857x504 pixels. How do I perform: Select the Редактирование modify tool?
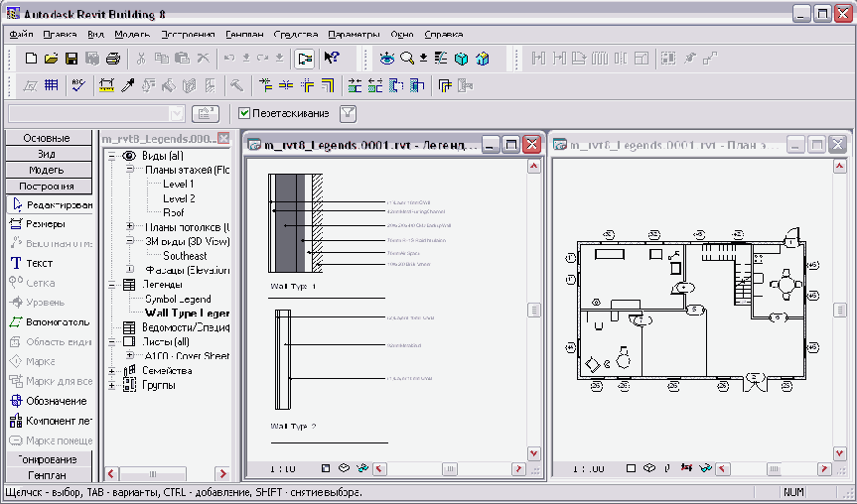(x=51, y=204)
